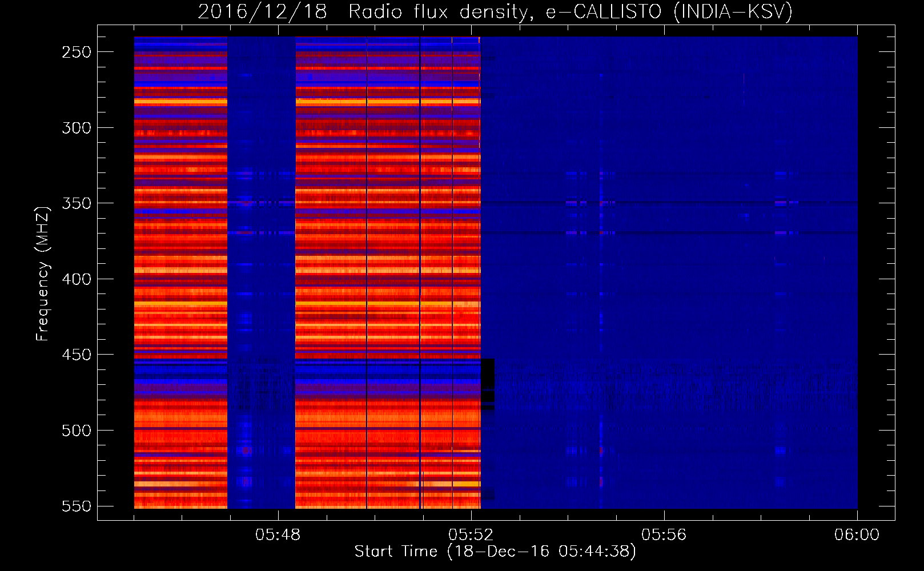Click the 250 frequency tick label

click(x=77, y=52)
